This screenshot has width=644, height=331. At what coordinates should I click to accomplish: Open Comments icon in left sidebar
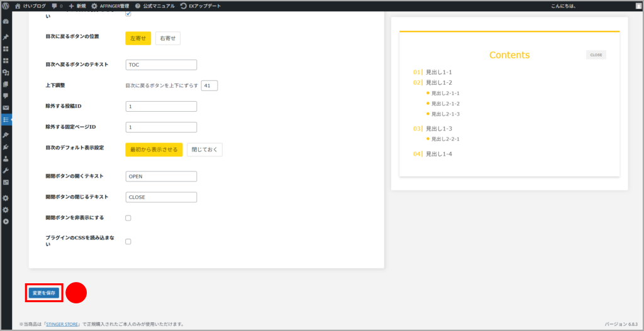point(6,95)
